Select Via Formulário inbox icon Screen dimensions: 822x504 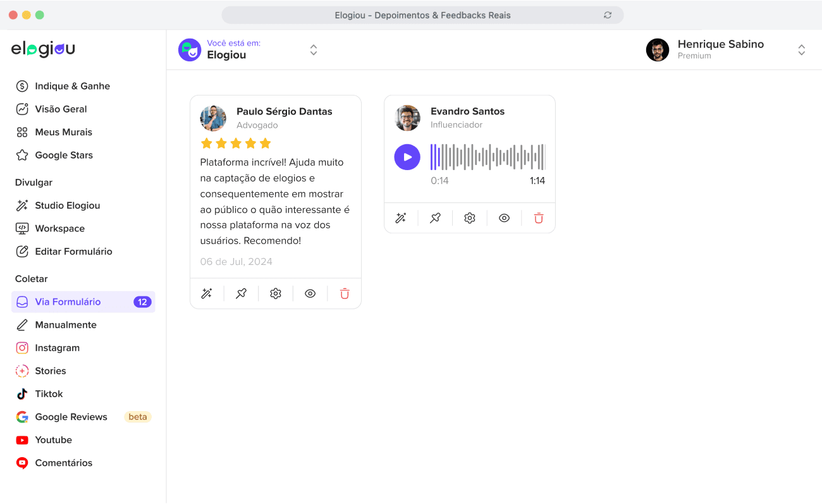coord(22,302)
